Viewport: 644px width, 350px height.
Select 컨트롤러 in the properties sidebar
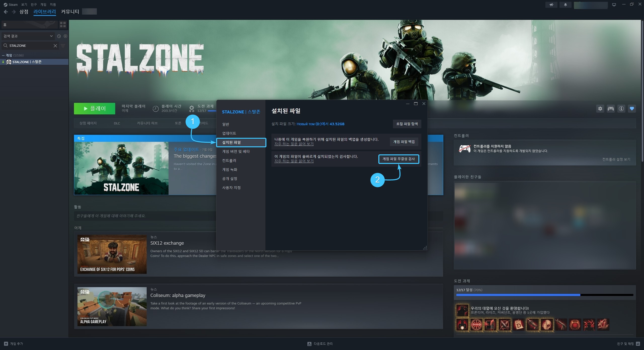[x=241, y=160]
